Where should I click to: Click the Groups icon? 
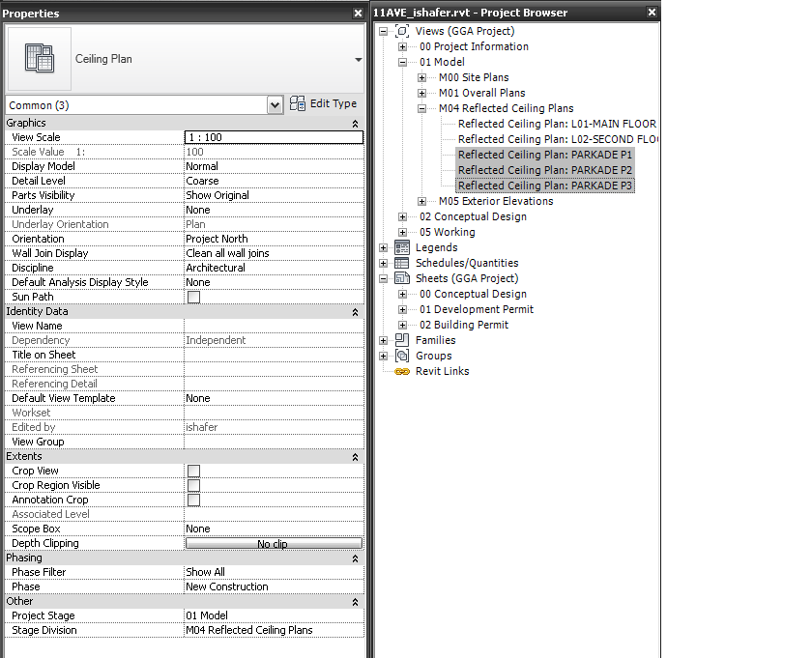pos(402,356)
